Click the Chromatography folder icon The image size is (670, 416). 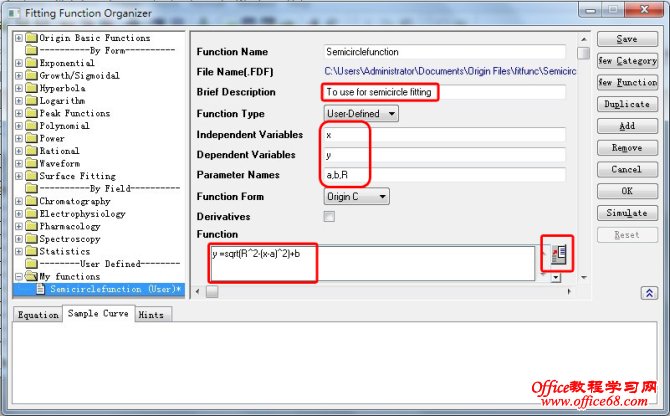31,201
